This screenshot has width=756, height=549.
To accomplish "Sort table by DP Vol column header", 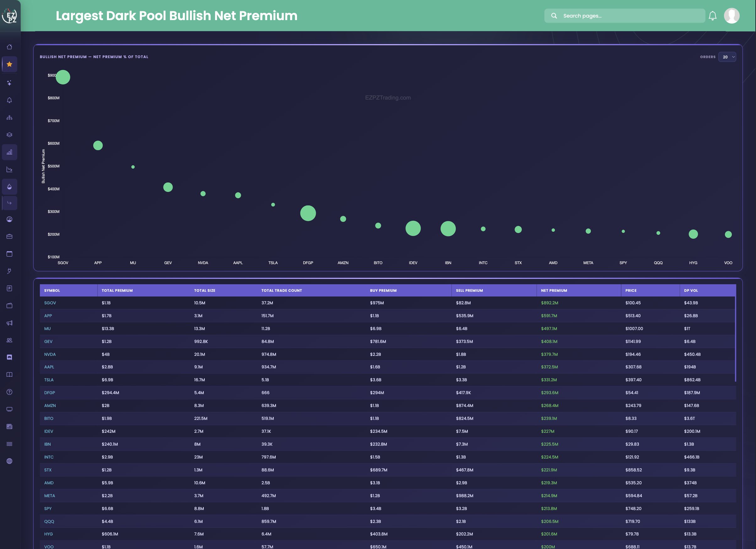I will coord(691,291).
